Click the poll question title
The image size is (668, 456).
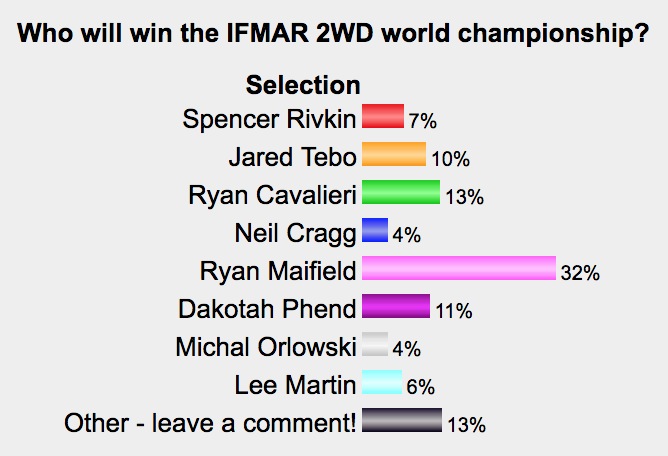(333, 33)
